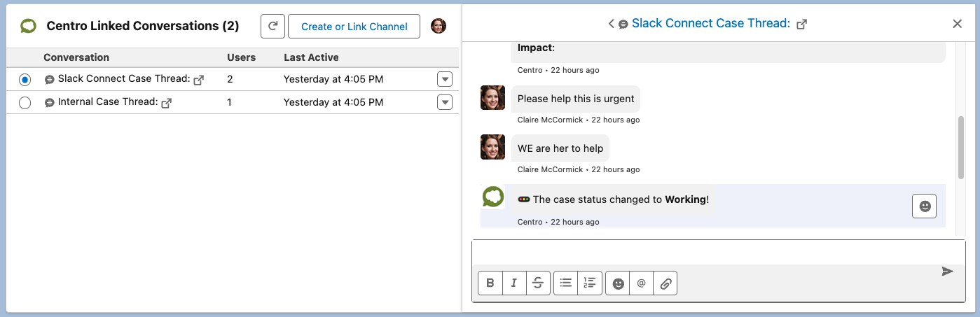Image resolution: width=980 pixels, height=317 pixels.
Task: Click the Conversation column header
Action: (x=76, y=57)
